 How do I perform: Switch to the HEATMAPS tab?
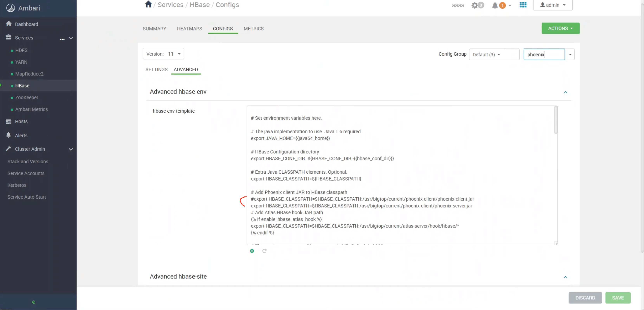pos(190,29)
